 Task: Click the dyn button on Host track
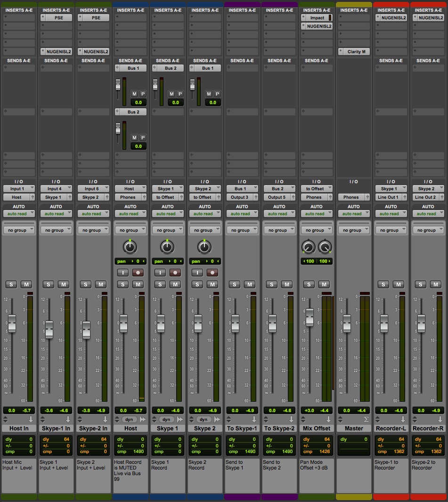pyautogui.click(x=129, y=419)
